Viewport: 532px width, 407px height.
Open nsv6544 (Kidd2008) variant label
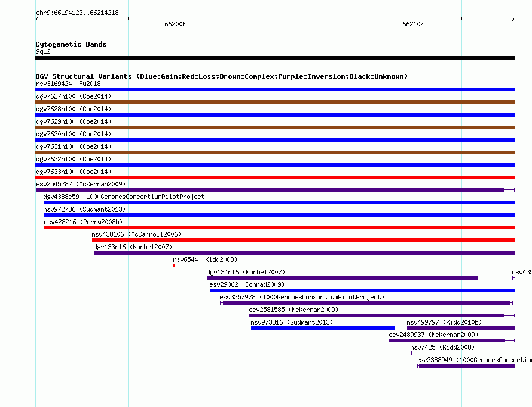[x=205, y=259]
